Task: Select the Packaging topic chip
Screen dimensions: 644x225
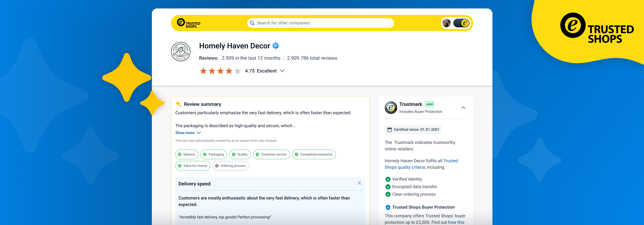Action: (214, 154)
